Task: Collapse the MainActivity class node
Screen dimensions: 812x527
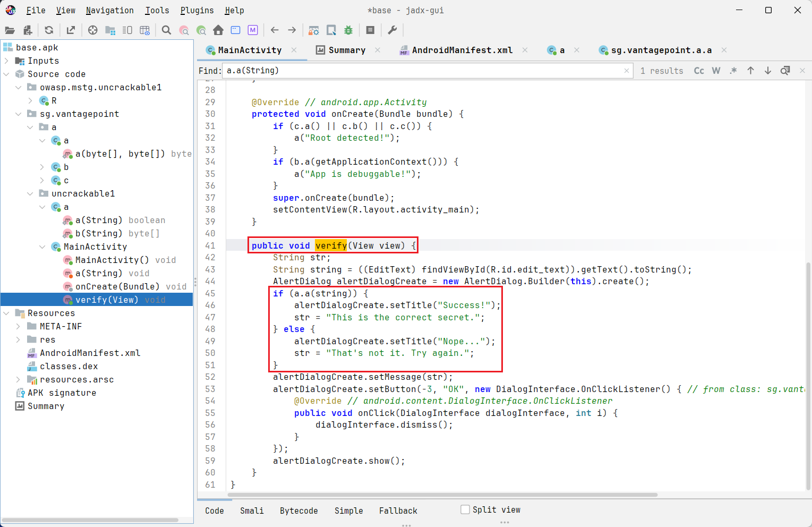Action: tap(42, 247)
